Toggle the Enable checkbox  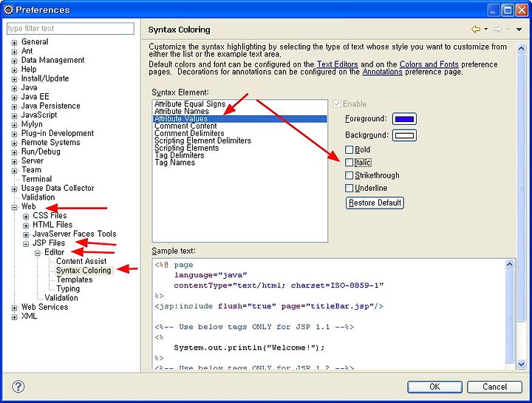click(x=337, y=104)
